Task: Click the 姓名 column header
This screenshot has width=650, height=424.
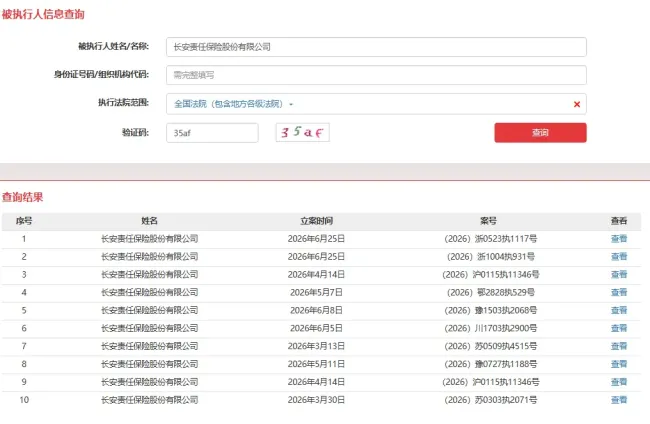Action: pyautogui.click(x=149, y=221)
